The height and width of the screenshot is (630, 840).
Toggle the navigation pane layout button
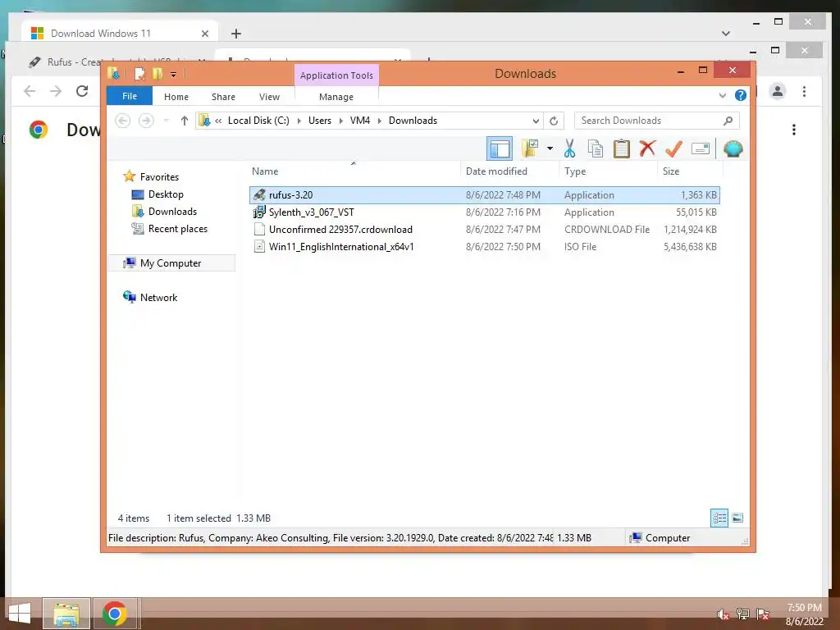point(500,148)
